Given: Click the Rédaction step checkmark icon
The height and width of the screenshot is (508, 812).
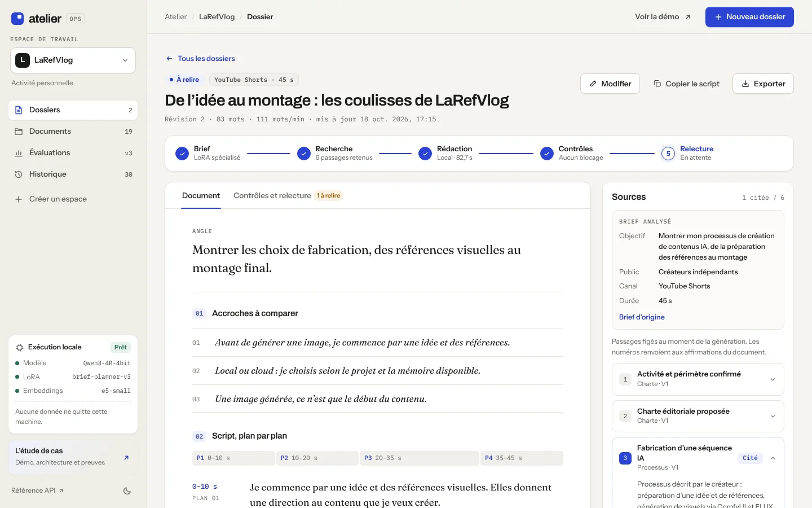Looking at the screenshot, I should coord(425,154).
